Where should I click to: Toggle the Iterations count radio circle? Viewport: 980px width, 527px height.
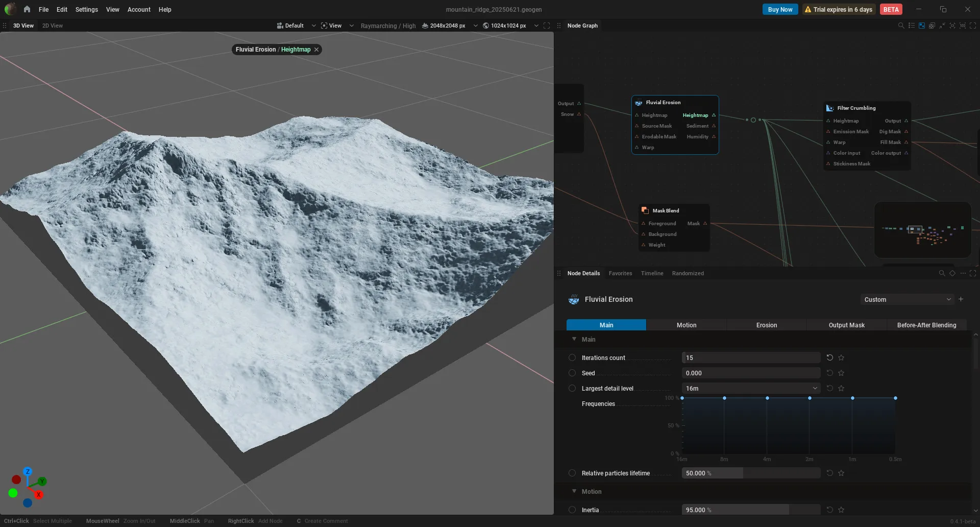click(x=572, y=357)
